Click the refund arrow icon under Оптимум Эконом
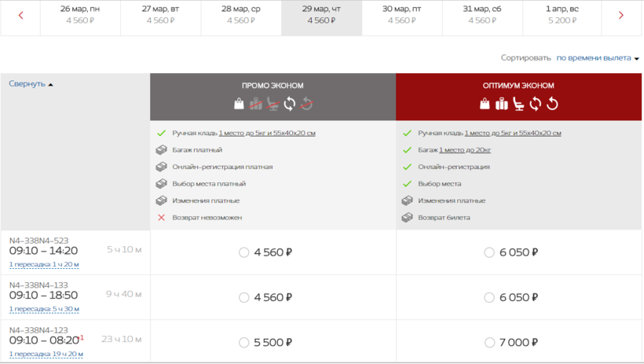 click(551, 103)
